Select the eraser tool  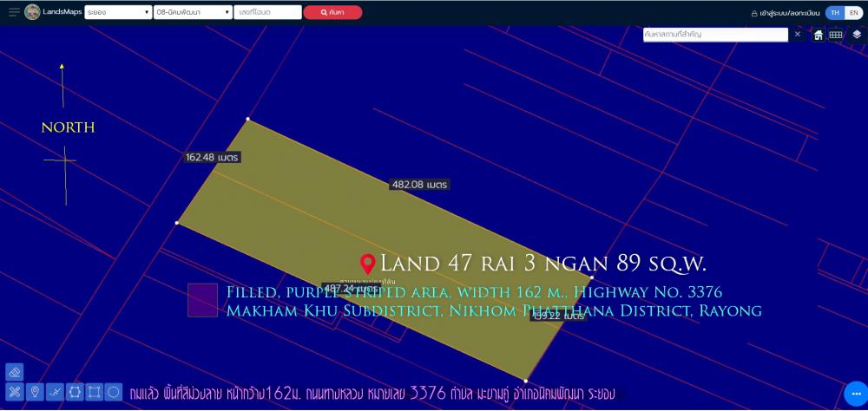pos(13,371)
